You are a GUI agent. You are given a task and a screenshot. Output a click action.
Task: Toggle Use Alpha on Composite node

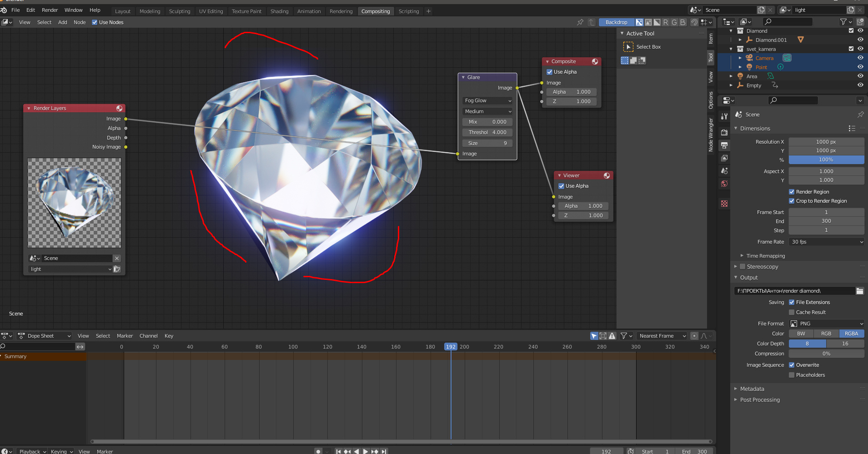click(x=550, y=72)
